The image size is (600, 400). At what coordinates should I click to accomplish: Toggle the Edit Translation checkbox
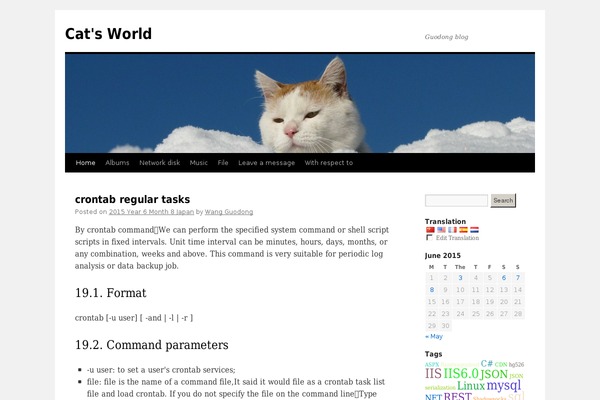pos(429,238)
